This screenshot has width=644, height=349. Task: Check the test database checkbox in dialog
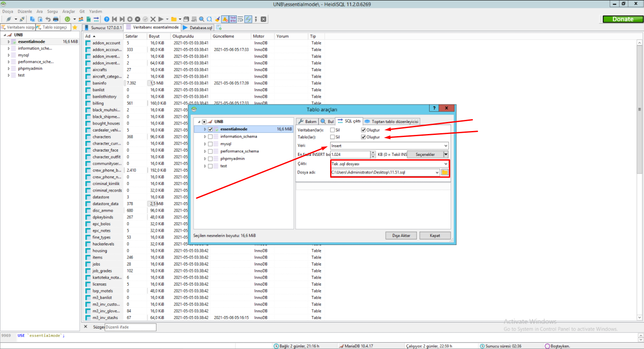click(211, 166)
